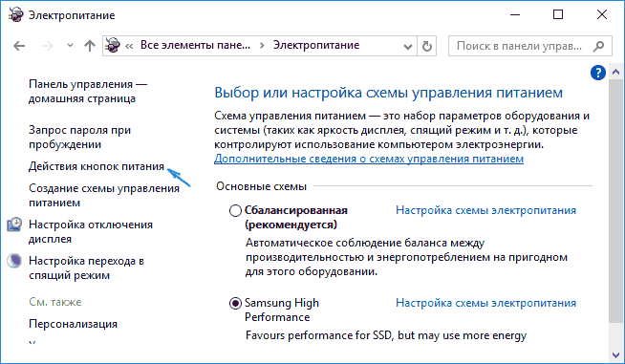Click the См. также label
The width and height of the screenshot is (625, 364).
coord(55,302)
